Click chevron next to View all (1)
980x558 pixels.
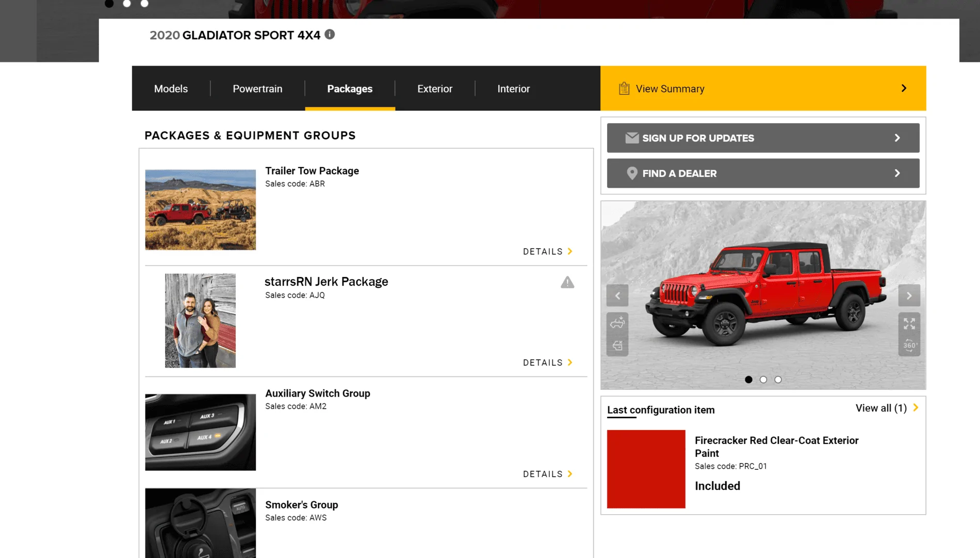coord(916,407)
